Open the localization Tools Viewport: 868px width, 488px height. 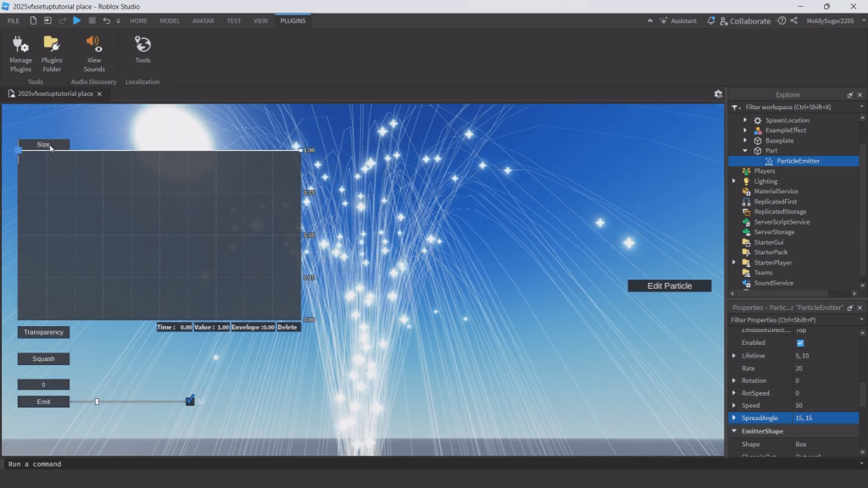[142, 50]
